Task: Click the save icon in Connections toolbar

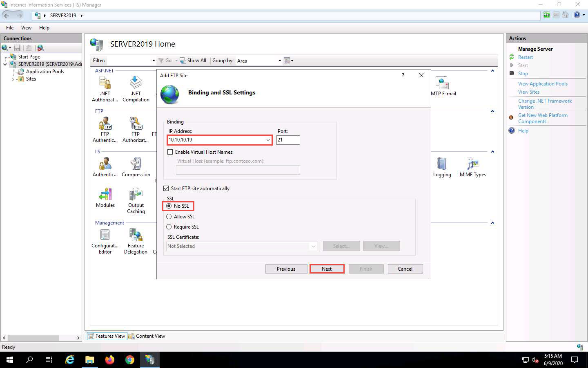Action: pyautogui.click(x=17, y=48)
